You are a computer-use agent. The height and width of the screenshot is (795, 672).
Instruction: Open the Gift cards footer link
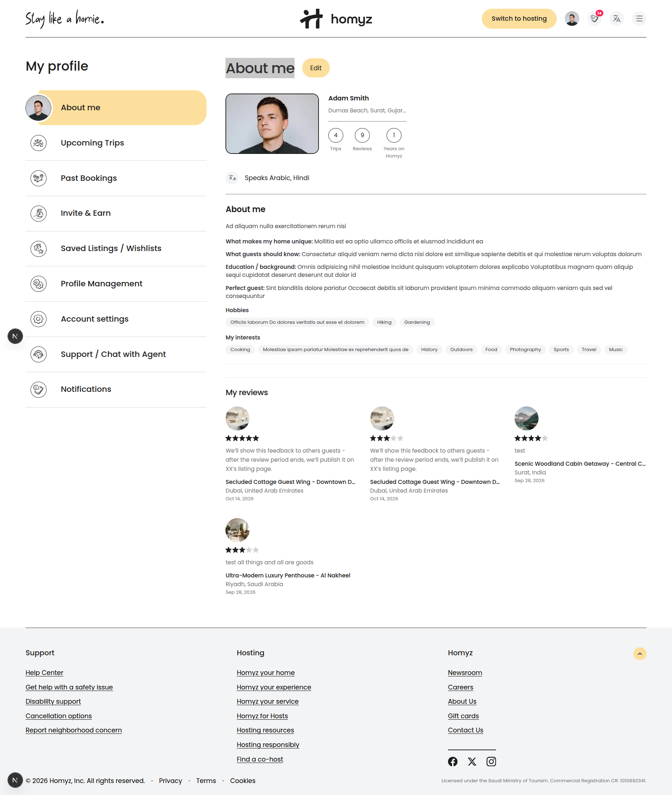[x=463, y=716]
